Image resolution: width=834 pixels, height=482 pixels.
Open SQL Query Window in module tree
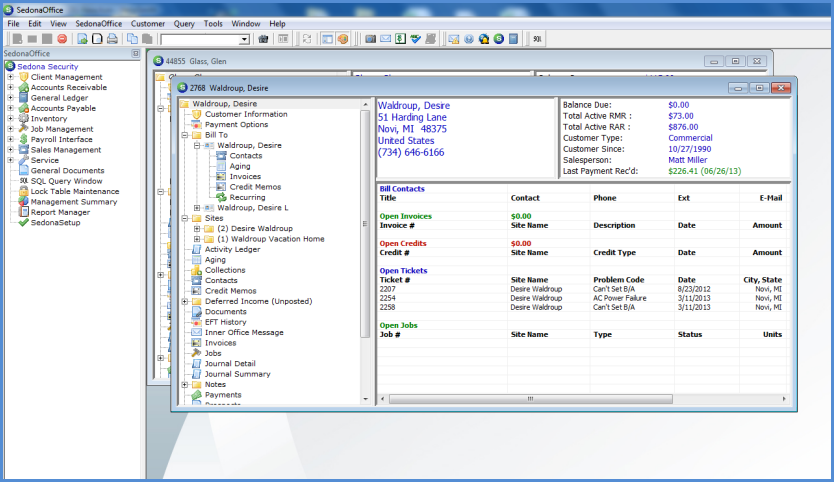coord(66,181)
